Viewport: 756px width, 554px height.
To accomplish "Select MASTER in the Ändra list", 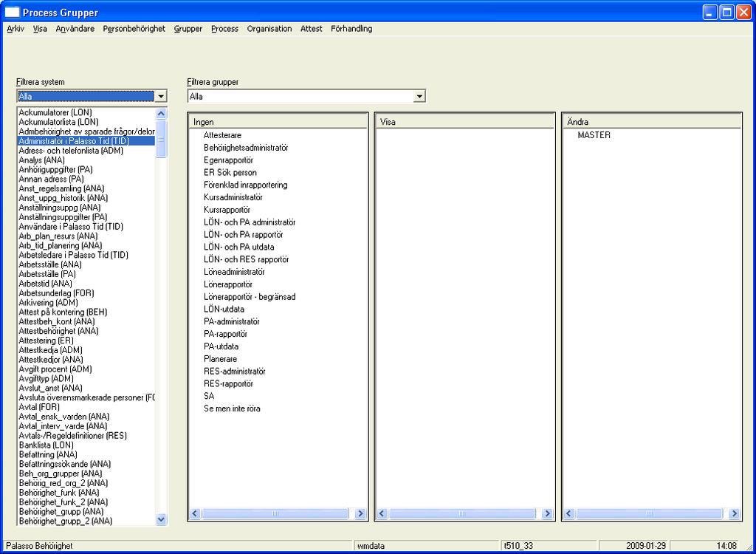I will (594, 136).
